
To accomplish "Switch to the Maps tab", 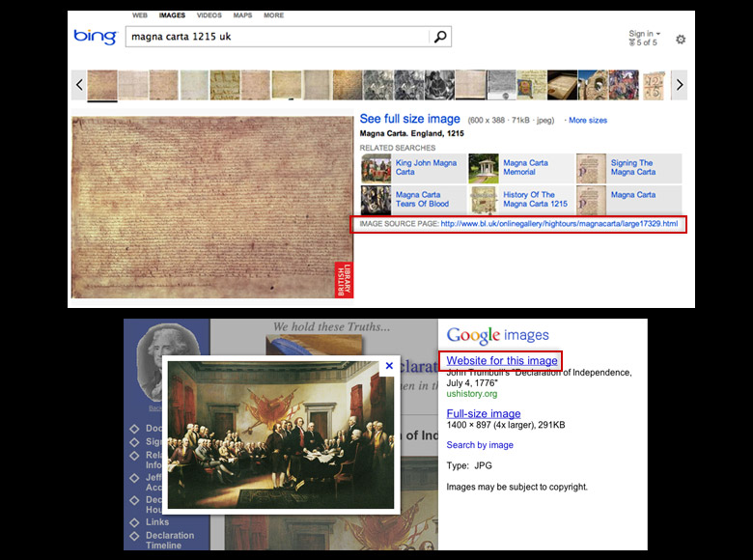I will 242,16.
